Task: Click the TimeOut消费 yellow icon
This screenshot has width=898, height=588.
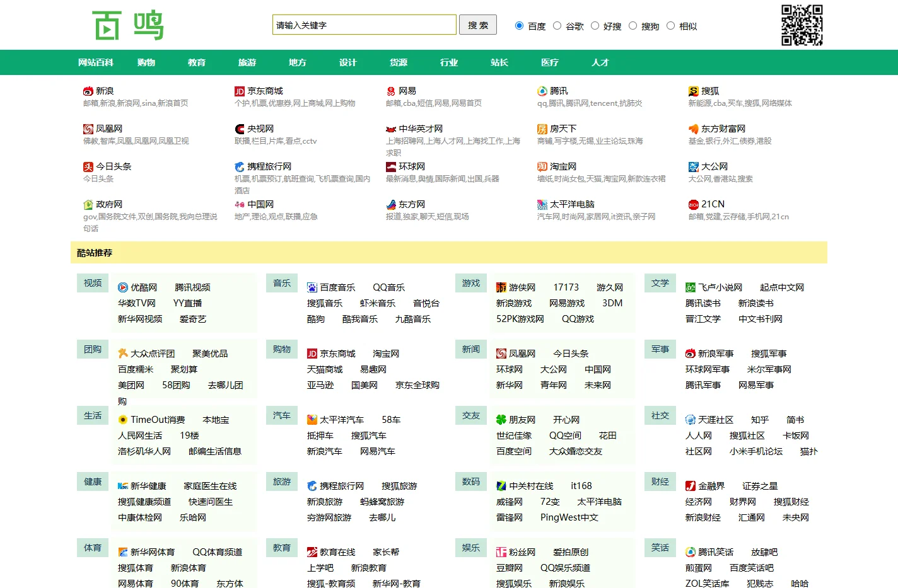Action: 123,420
